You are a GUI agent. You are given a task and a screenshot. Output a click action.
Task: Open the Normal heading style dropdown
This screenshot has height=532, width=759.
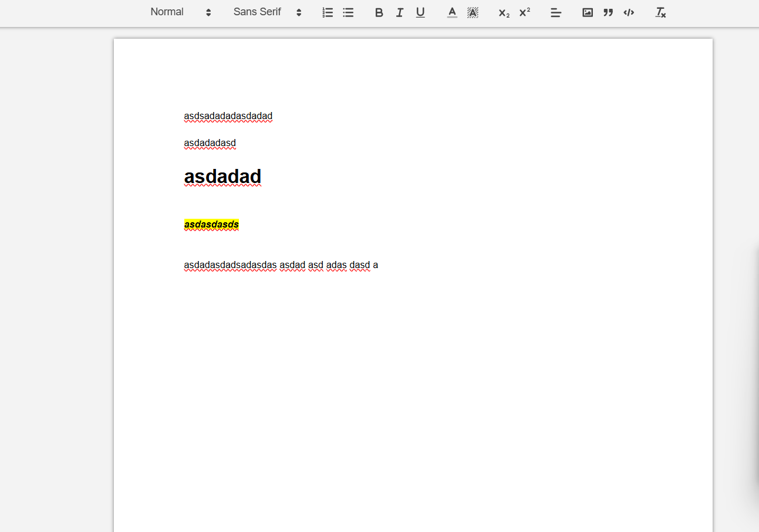coord(181,12)
